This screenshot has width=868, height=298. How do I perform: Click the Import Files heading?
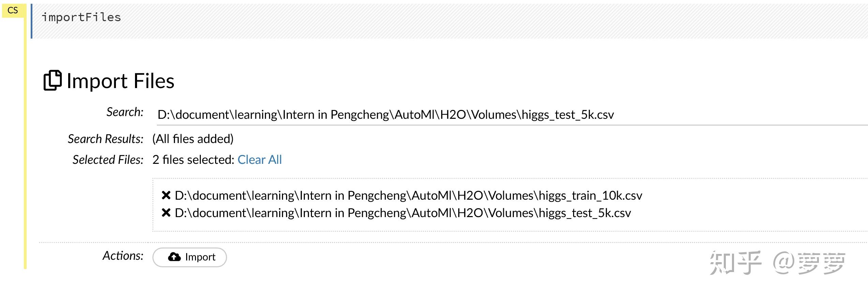click(x=120, y=81)
